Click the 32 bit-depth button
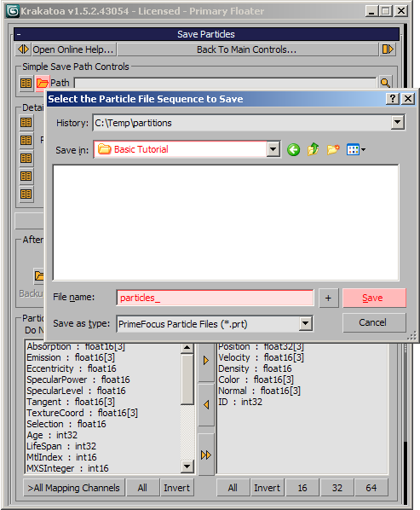Screen dimensions: 420x510 pos(337,488)
